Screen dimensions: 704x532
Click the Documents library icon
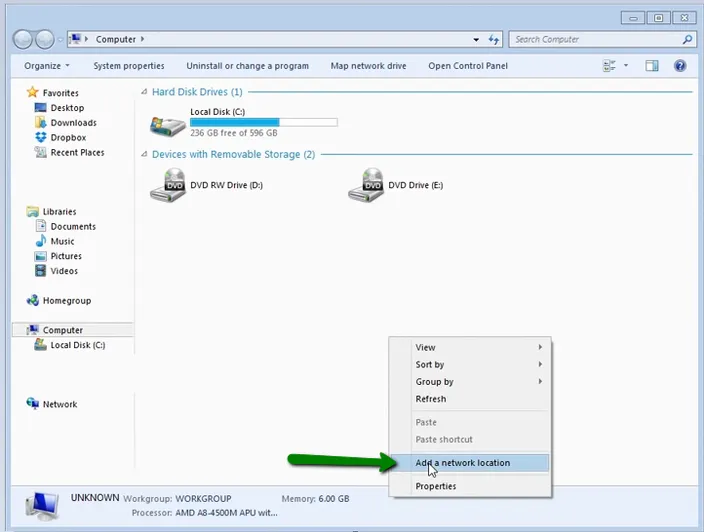[40, 226]
